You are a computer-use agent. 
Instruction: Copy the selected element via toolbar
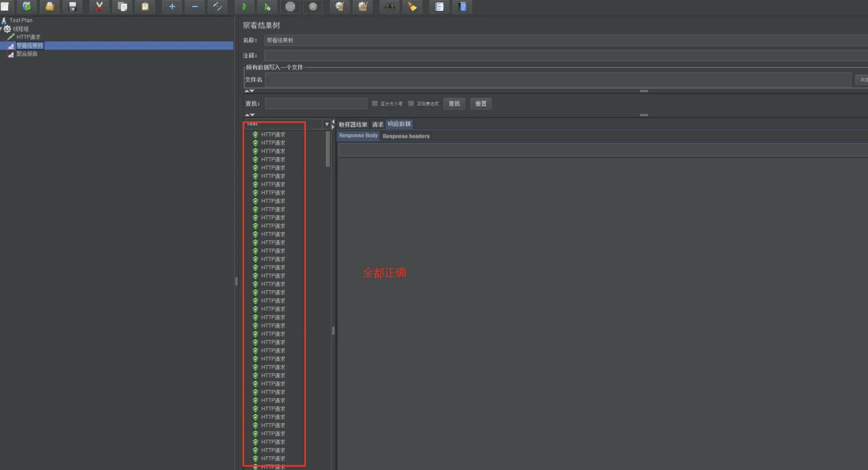[x=122, y=7]
